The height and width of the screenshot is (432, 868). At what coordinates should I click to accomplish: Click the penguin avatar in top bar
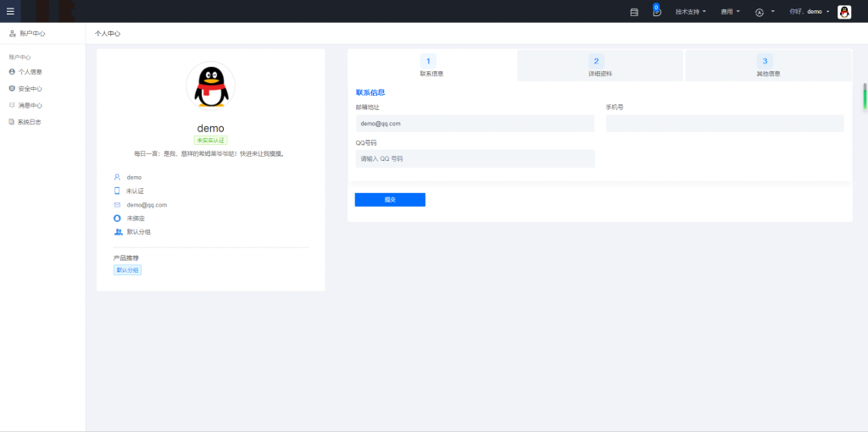[844, 12]
